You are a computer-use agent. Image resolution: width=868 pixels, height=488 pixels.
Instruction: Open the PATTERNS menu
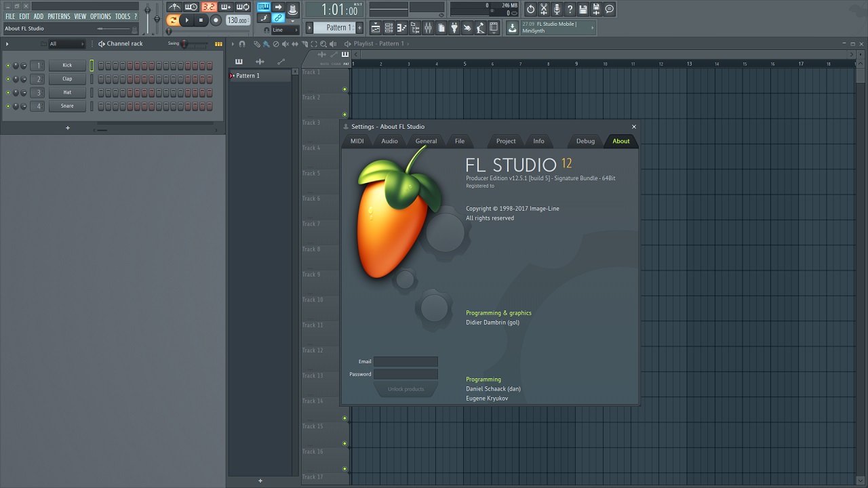pos(58,16)
